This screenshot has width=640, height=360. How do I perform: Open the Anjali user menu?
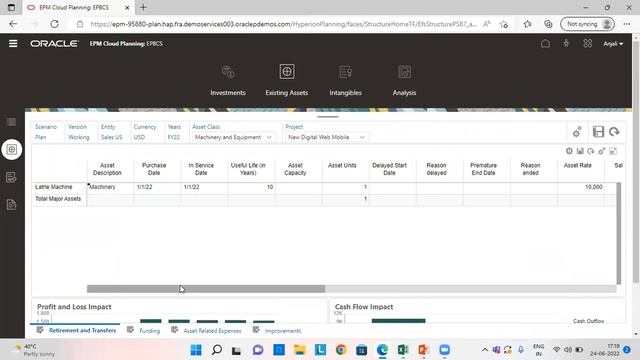click(x=613, y=44)
